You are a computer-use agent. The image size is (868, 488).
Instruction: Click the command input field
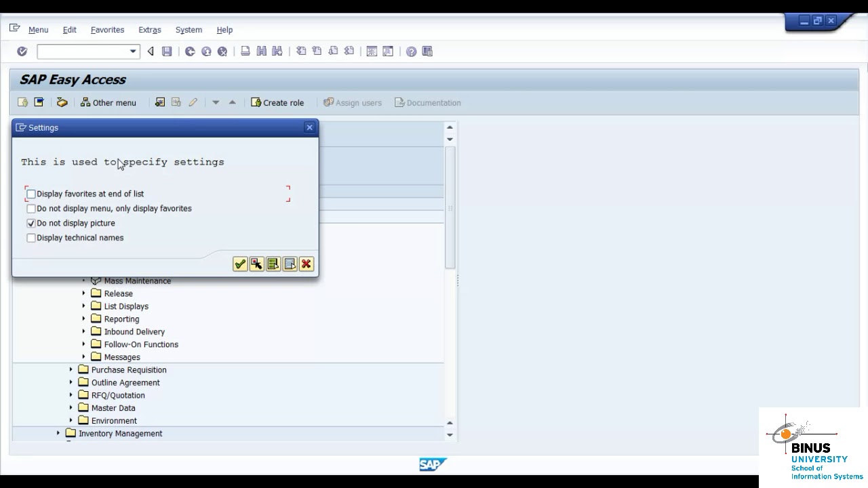pyautogui.click(x=83, y=52)
